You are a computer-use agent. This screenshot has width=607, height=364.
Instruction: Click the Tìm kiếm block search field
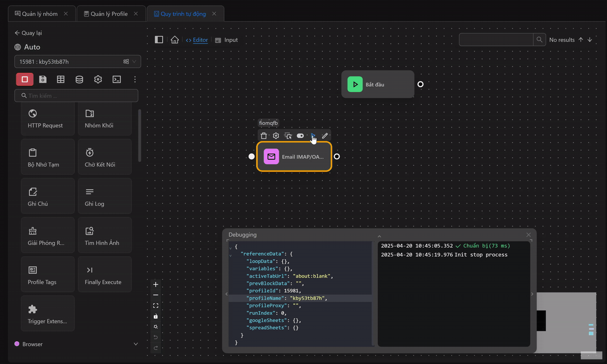pos(77,96)
